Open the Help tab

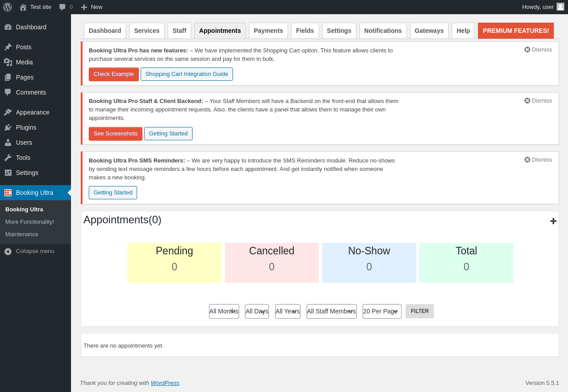[x=463, y=31]
